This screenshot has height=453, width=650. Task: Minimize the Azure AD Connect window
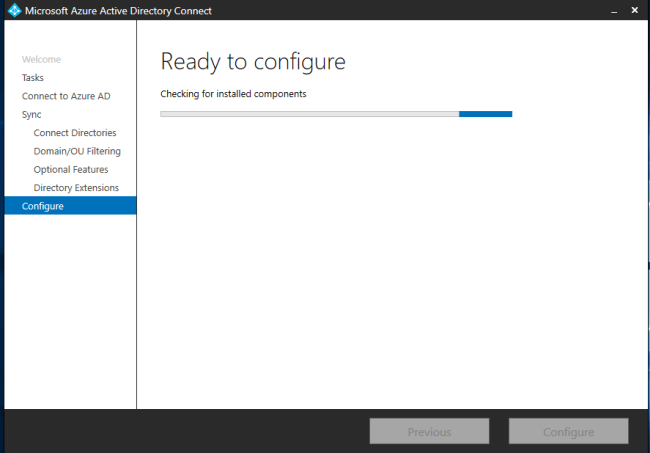click(614, 10)
